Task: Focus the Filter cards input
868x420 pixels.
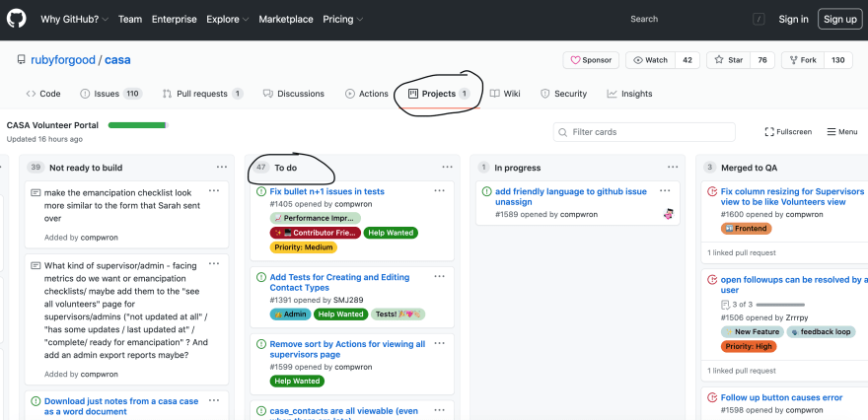Action: [x=644, y=132]
